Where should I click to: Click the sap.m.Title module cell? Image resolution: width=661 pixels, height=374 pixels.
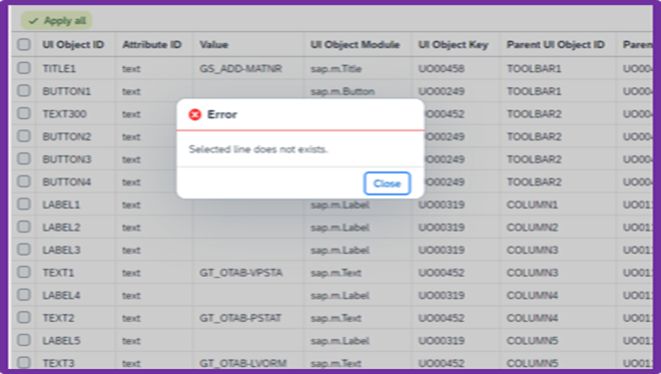pyautogui.click(x=336, y=69)
